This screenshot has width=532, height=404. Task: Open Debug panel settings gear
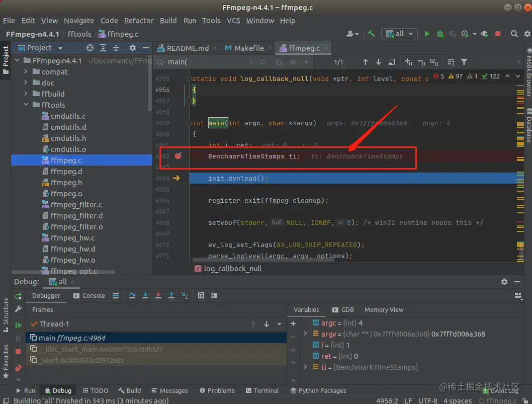point(504,281)
